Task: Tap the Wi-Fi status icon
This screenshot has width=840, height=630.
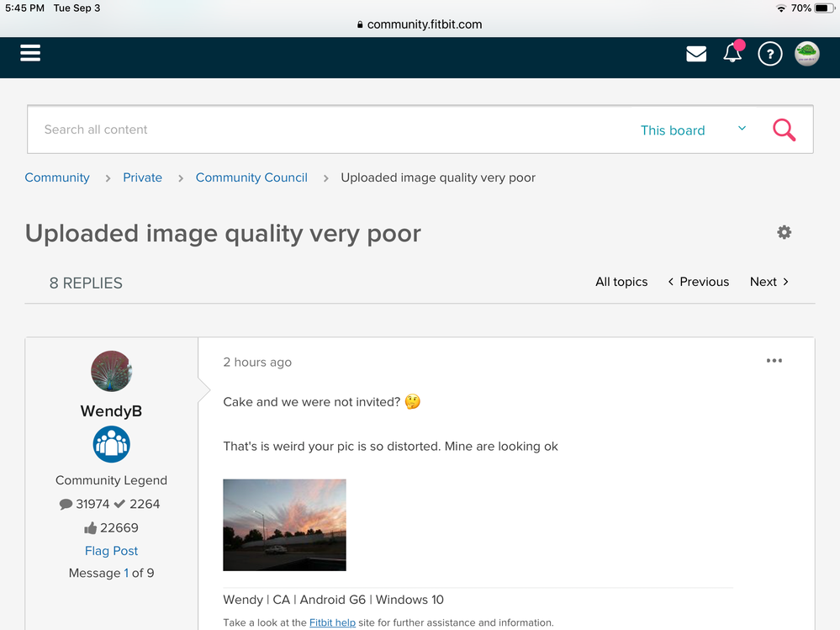Action: (x=781, y=8)
